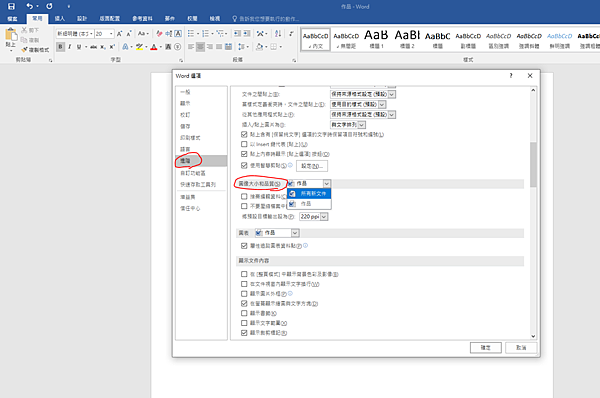Open the File tab in ribbon
This screenshot has height=398, width=600.
tap(12, 18)
